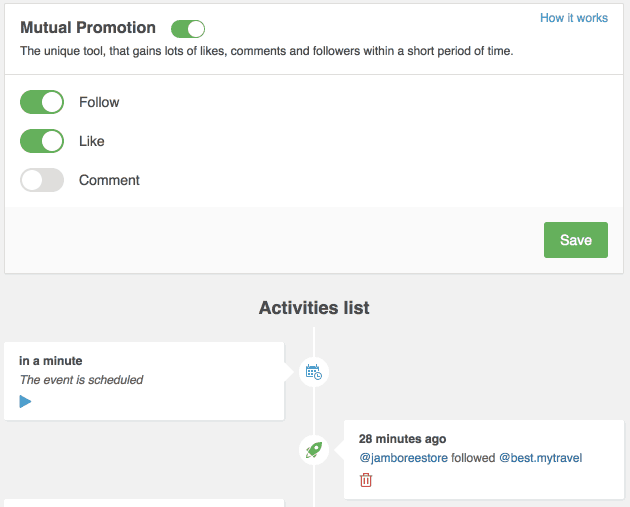Open the @jamboreestore profile link
630x507 pixels.
(x=403, y=458)
